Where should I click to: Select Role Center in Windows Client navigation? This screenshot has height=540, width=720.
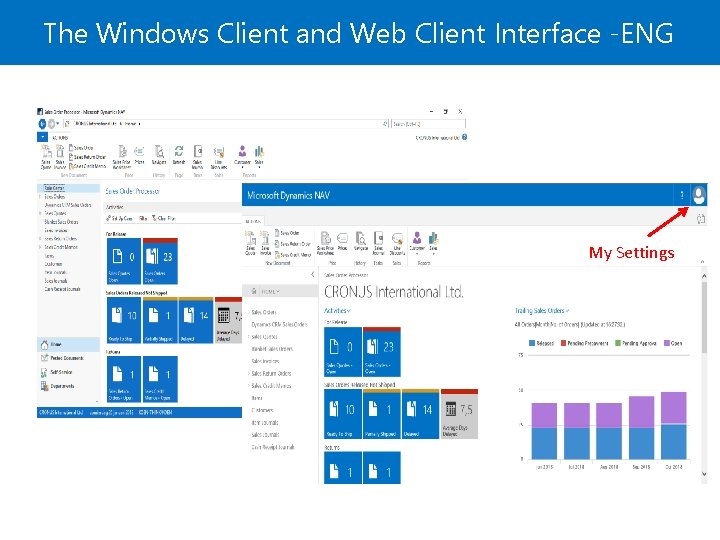(x=68, y=188)
